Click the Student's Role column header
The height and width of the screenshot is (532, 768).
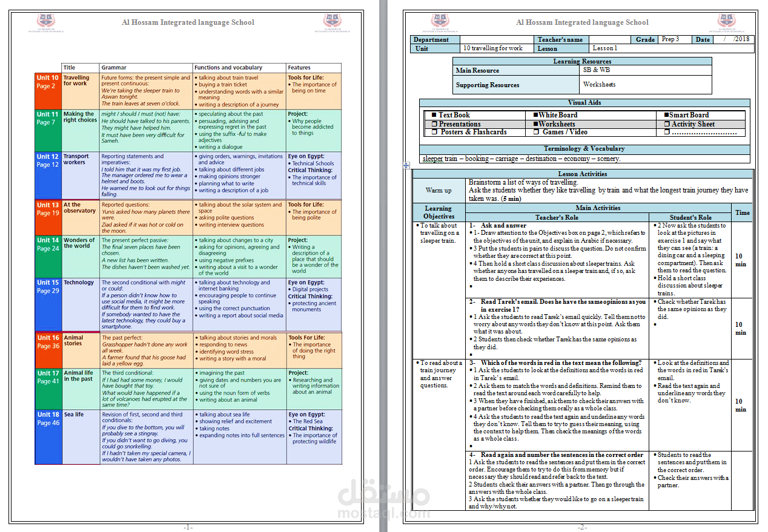pyautogui.click(x=690, y=217)
